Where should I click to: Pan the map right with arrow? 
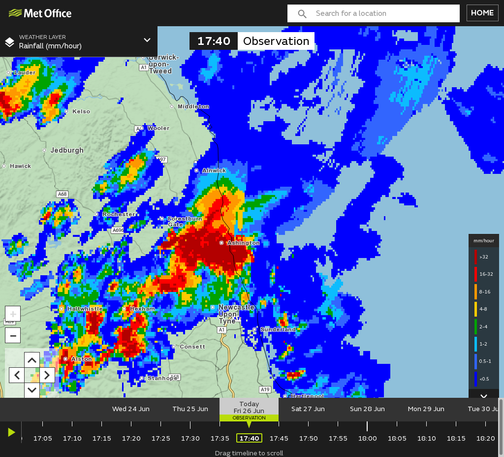click(47, 375)
